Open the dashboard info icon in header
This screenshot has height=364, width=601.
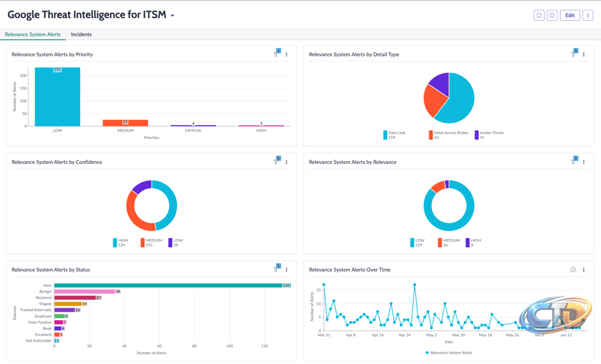[552, 15]
